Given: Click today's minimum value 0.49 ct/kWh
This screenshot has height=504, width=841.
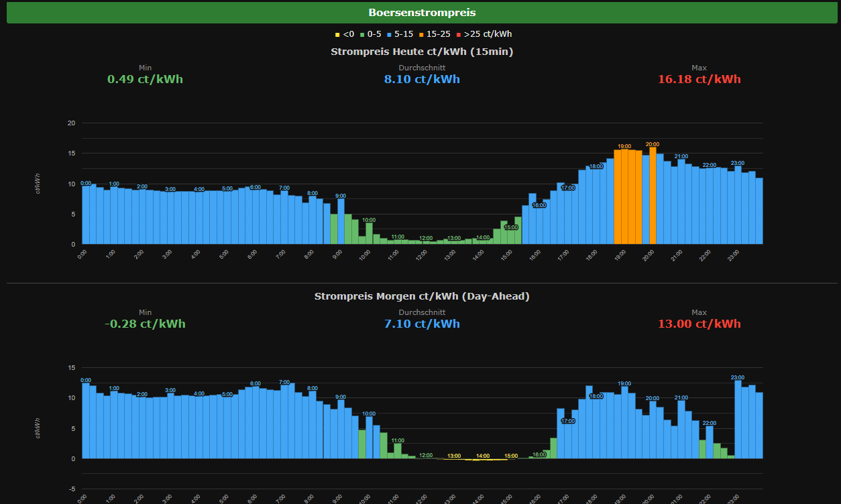Looking at the screenshot, I should [x=145, y=79].
